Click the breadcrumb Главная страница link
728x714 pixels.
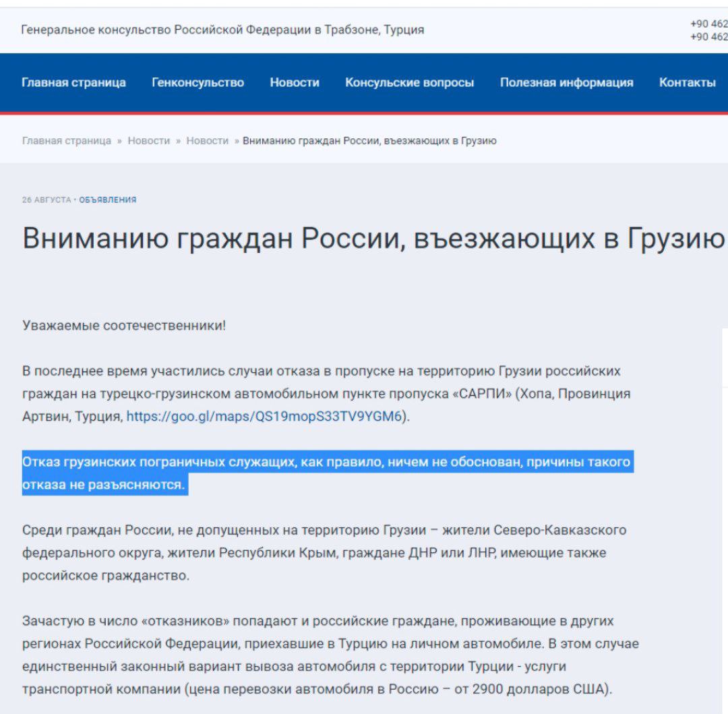coord(66,141)
